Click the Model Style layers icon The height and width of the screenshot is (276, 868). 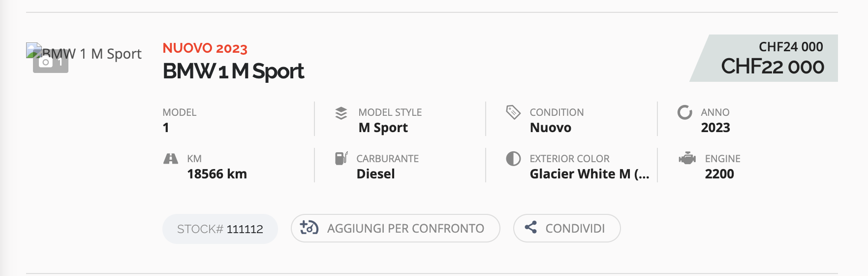341,113
